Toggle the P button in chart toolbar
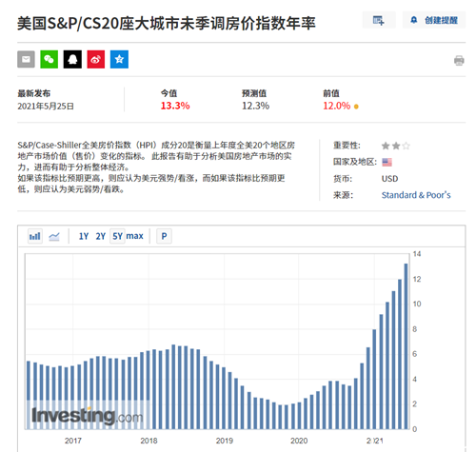 coord(164,236)
